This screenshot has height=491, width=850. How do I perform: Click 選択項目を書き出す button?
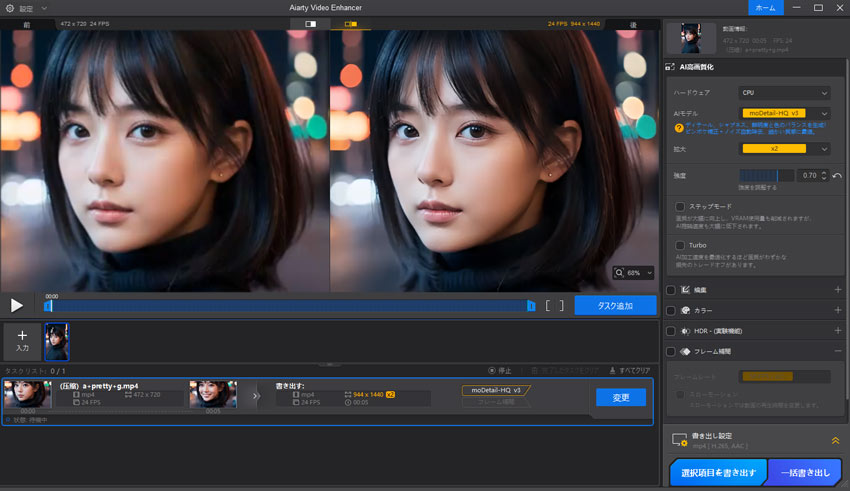point(718,473)
